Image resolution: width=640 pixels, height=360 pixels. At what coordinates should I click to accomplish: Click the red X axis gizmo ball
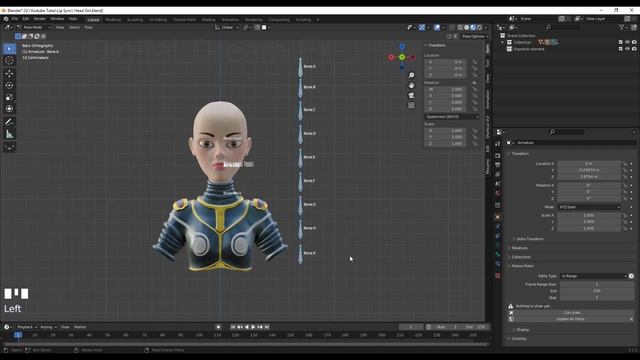(391, 57)
